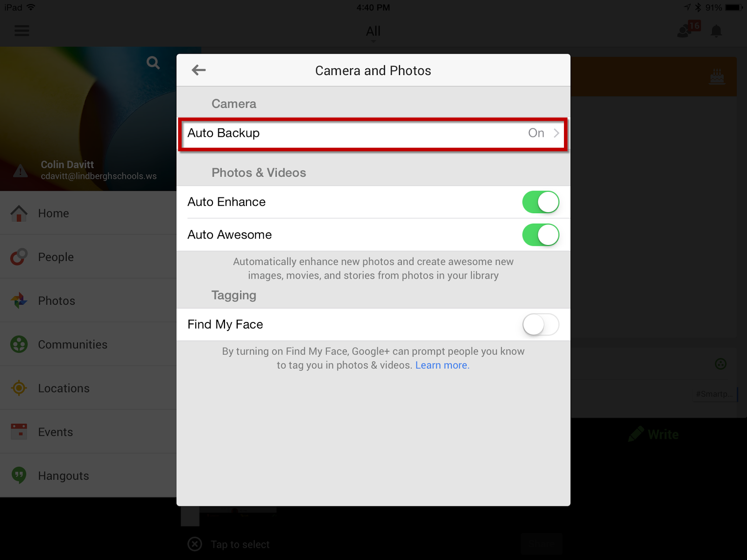Tap the Auto Enhance label
The image size is (747, 560).
[x=226, y=202]
